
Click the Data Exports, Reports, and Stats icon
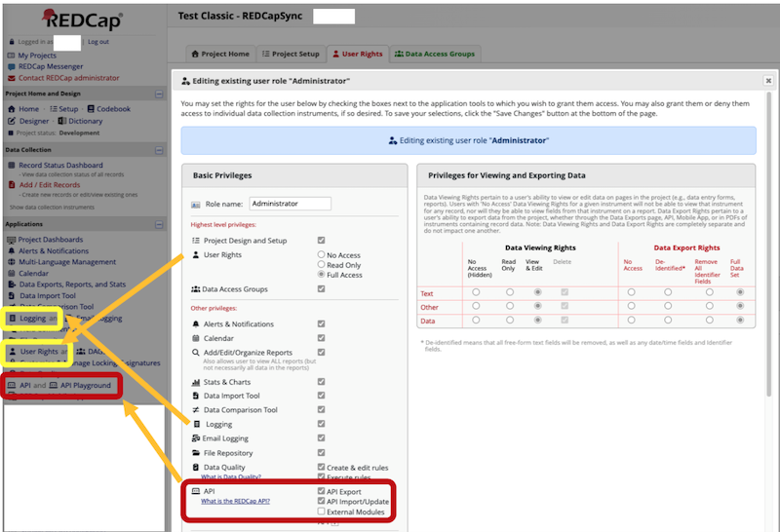pyautogui.click(x=12, y=285)
